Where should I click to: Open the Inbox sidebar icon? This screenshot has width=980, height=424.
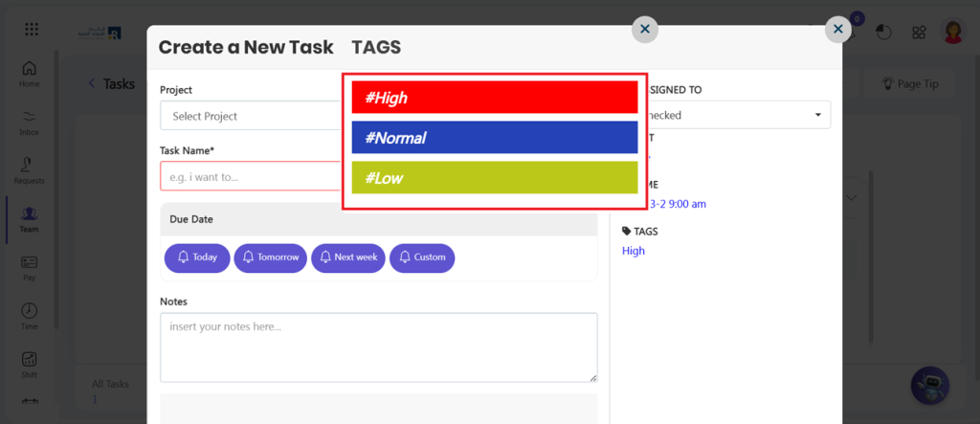pyautogui.click(x=30, y=122)
